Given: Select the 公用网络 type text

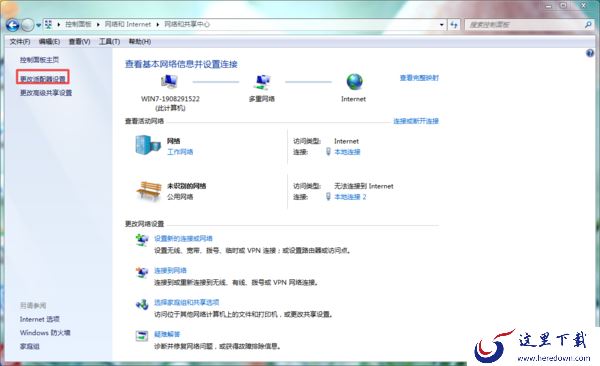Looking at the screenshot, I should 180,197.
